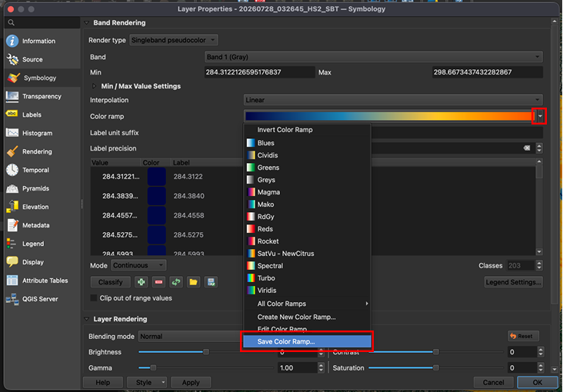Click the color ramp gradient bar

coord(389,116)
